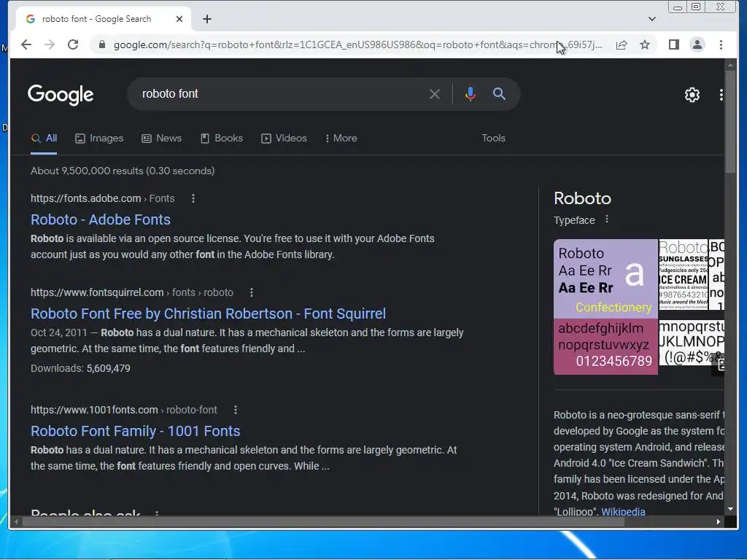Open the Roboto - Adobe Fonts link
Screen dimensions: 747x560
pyautogui.click(x=101, y=219)
